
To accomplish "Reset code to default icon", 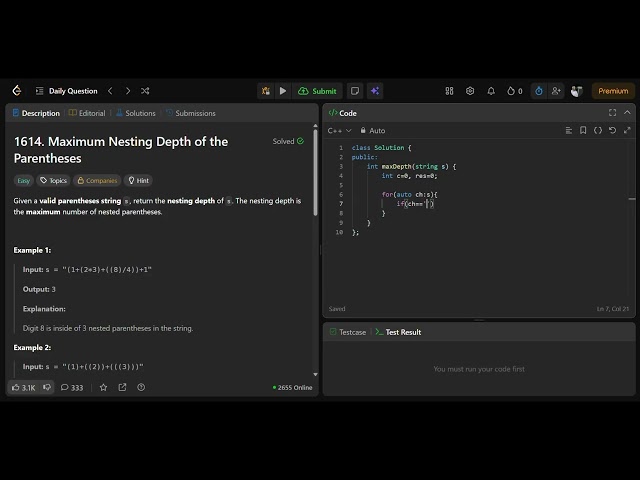I will click(x=612, y=130).
